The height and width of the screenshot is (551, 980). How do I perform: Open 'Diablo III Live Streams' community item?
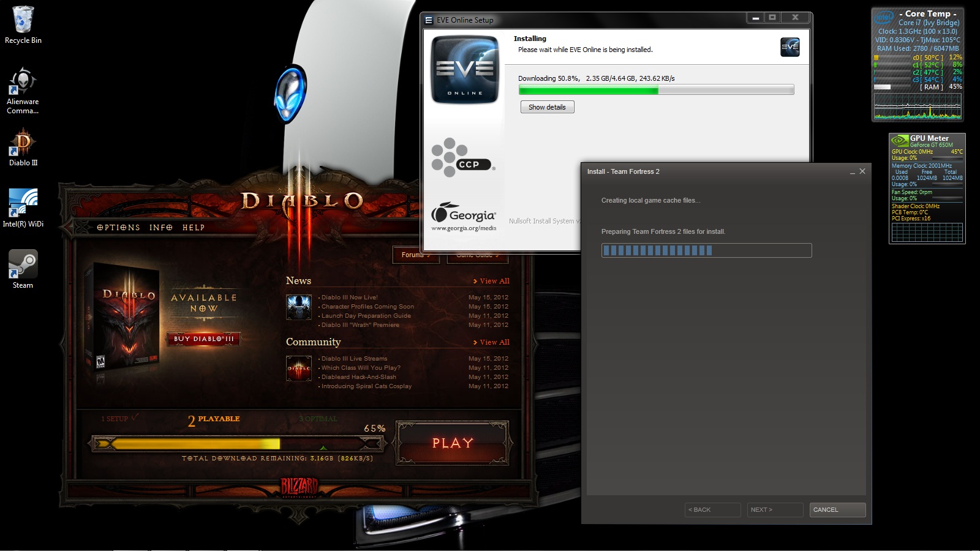pyautogui.click(x=353, y=359)
